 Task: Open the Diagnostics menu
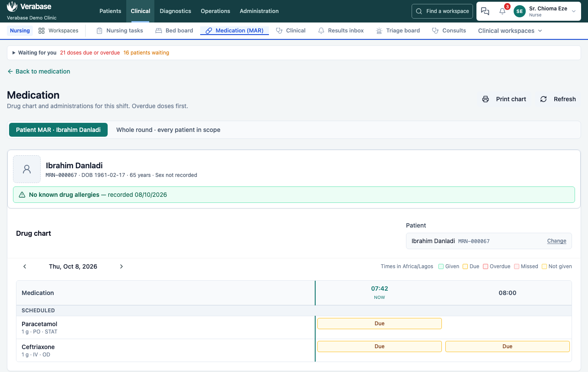[x=176, y=11]
